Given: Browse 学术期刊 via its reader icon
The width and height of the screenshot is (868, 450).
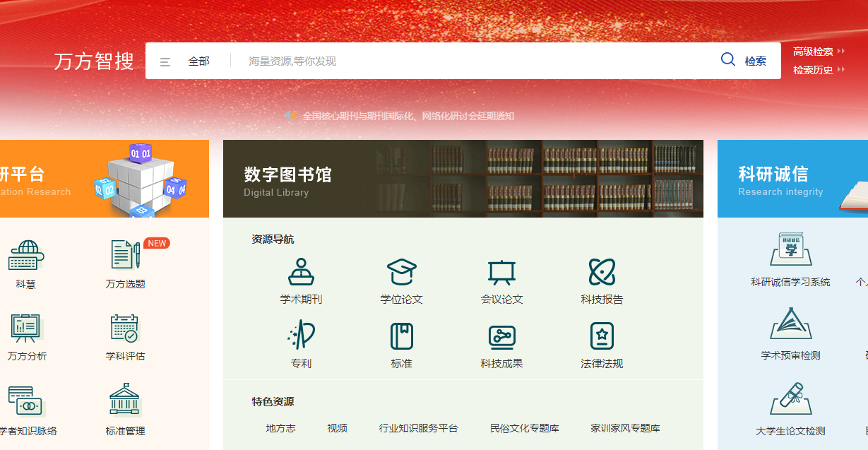Looking at the screenshot, I should [x=302, y=272].
